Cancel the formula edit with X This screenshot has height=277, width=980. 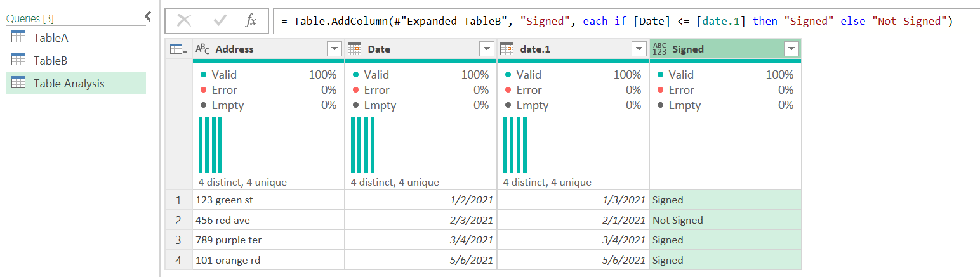click(x=184, y=21)
